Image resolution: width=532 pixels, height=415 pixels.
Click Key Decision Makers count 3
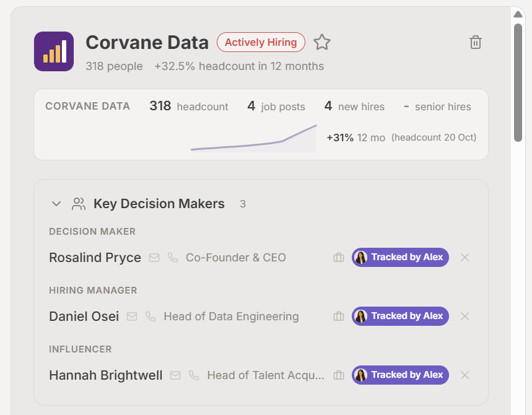(243, 204)
